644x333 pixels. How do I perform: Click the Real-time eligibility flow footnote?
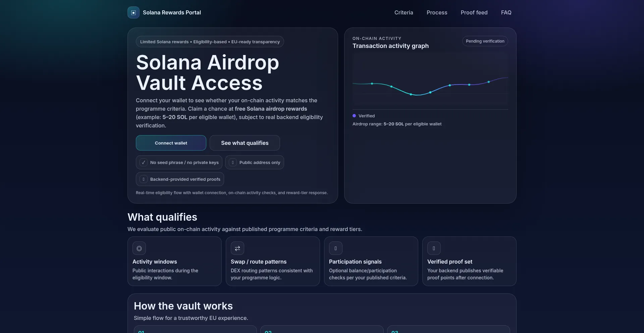(232, 193)
